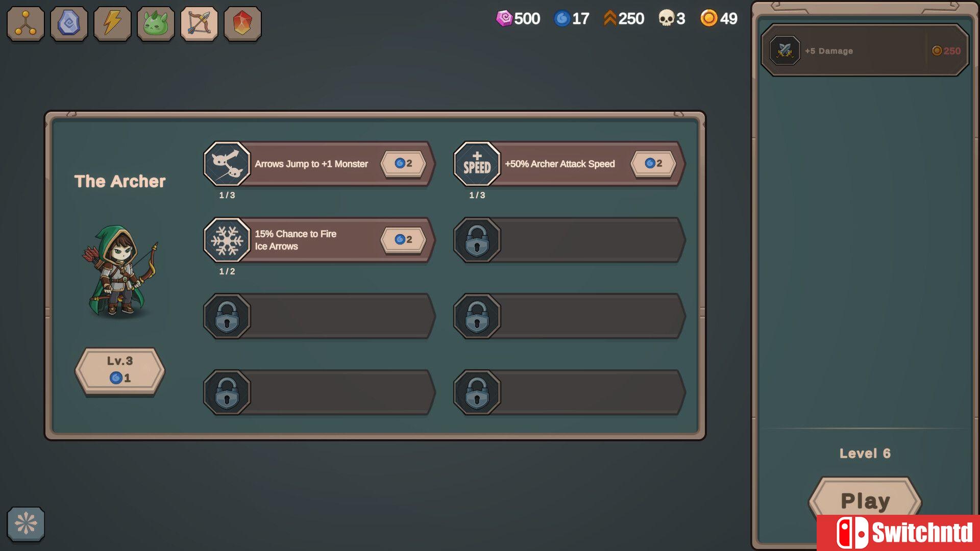This screenshot has height=551, width=980.
Task: Click the skull counter icon
Action: click(666, 18)
